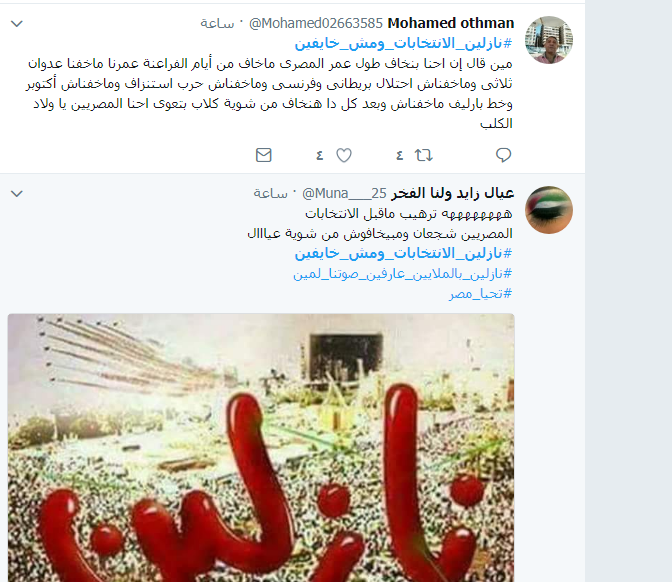
Task: Open the @Muna__25 handle
Action: point(344,194)
